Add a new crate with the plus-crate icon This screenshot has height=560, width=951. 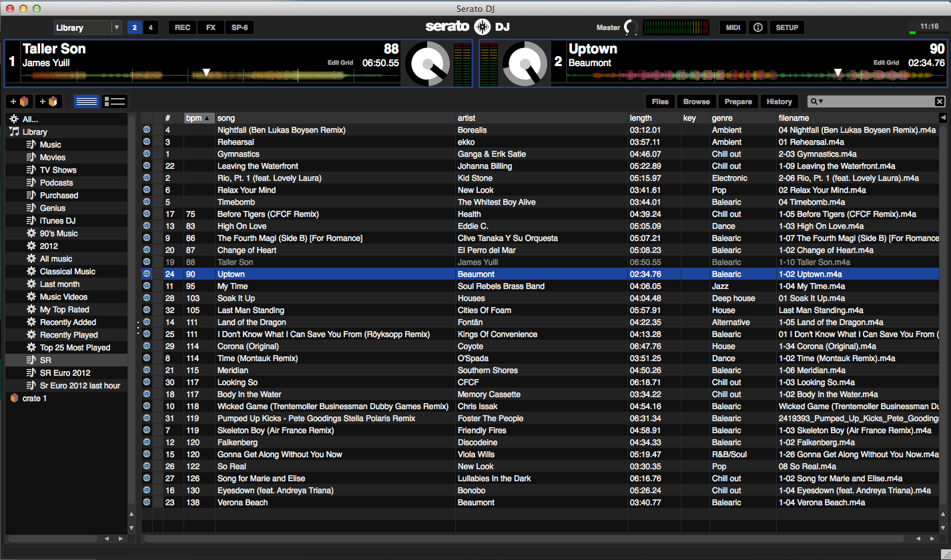pyautogui.click(x=19, y=101)
